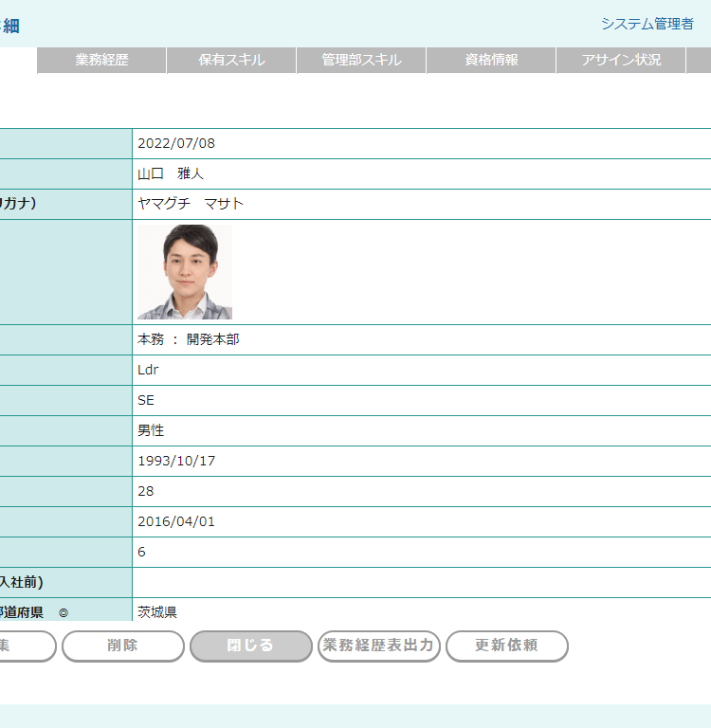Click the 閉じる button

click(251, 646)
